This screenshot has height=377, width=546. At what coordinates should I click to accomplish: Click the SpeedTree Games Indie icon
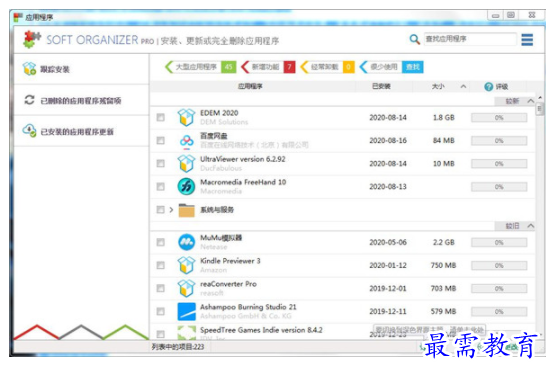(x=186, y=332)
